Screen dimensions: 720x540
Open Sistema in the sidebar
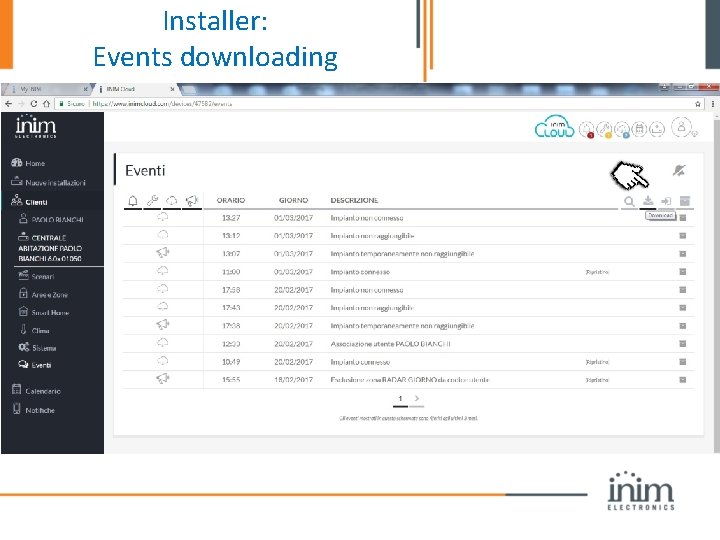point(37,348)
